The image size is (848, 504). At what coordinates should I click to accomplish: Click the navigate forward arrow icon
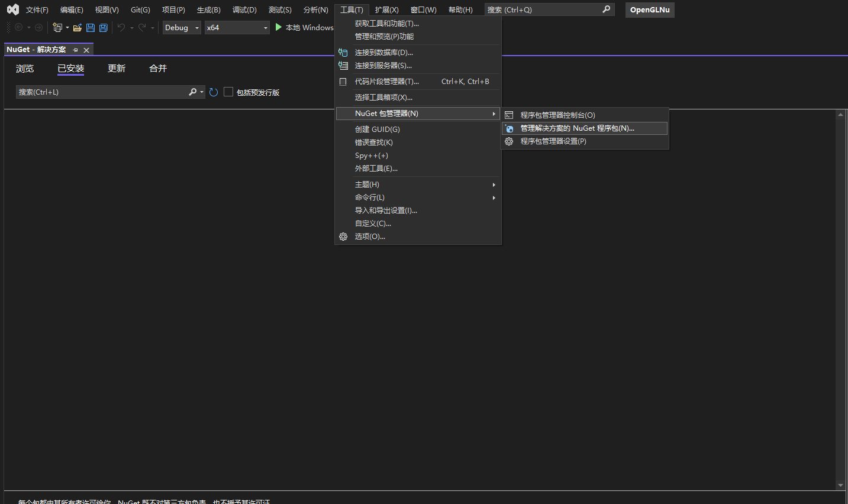(x=38, y=27)
